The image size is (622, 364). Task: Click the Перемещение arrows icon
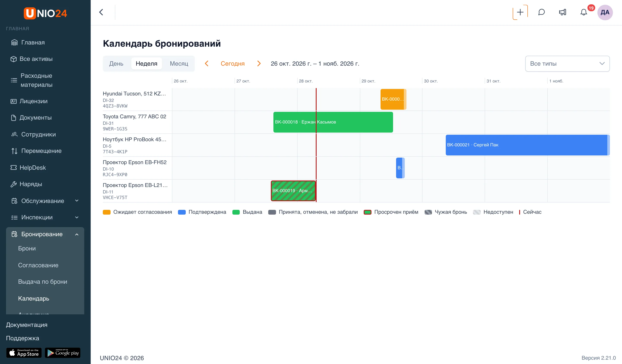pyautogui.click(x=14, y=151)
